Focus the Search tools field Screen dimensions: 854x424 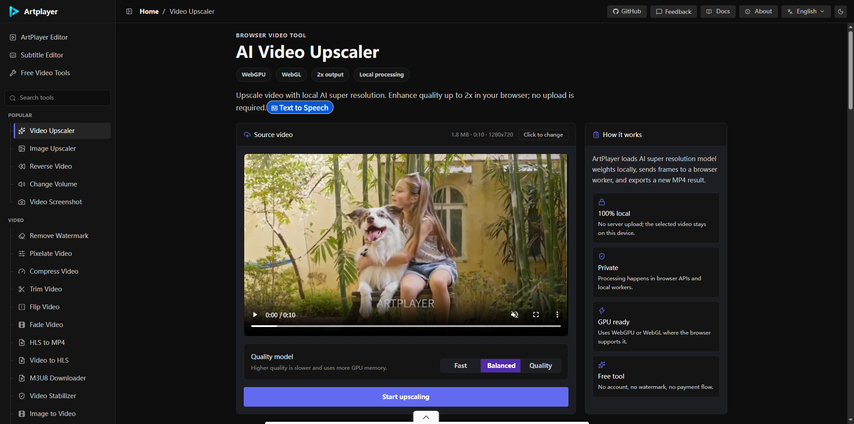click(x=58, y=98)
